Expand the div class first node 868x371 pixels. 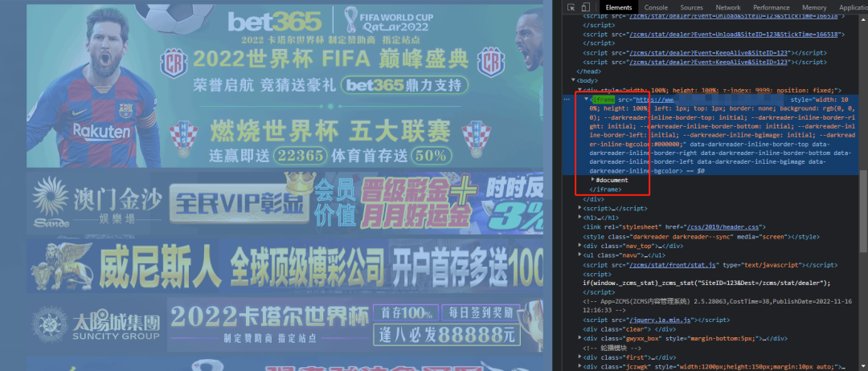point(580,357)
